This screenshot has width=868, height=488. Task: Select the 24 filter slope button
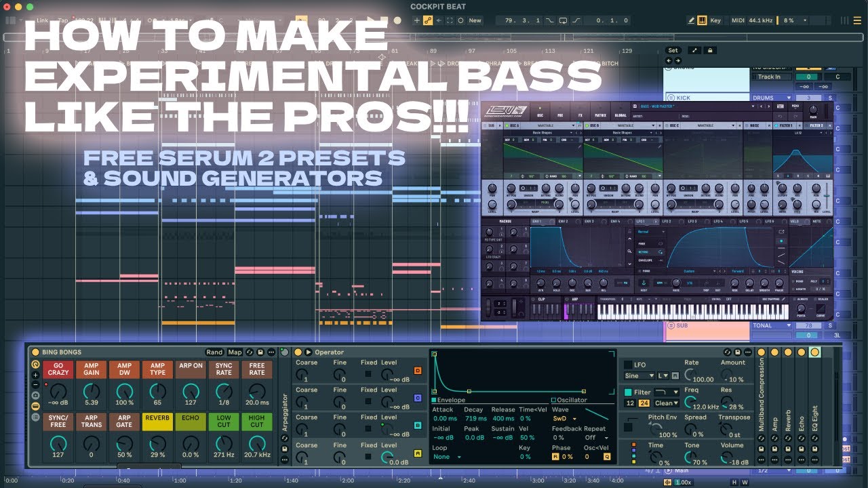tap(644, 403)
